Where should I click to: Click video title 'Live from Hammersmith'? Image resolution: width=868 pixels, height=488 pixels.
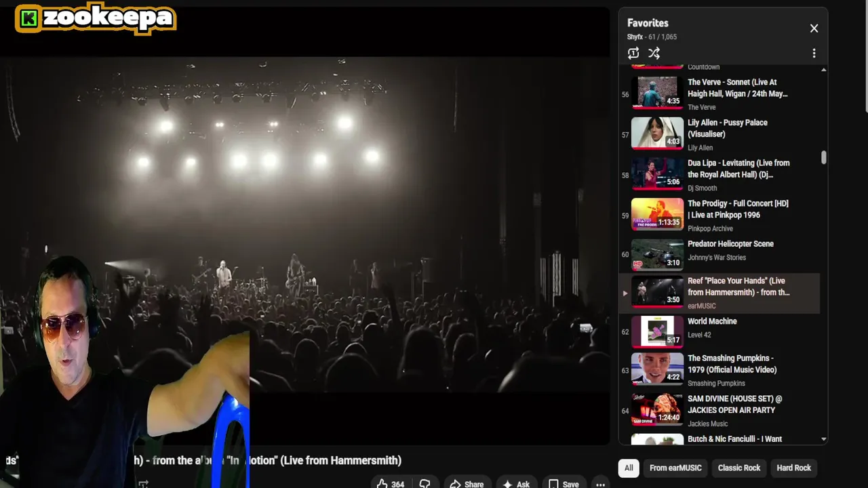coord(341,460)
